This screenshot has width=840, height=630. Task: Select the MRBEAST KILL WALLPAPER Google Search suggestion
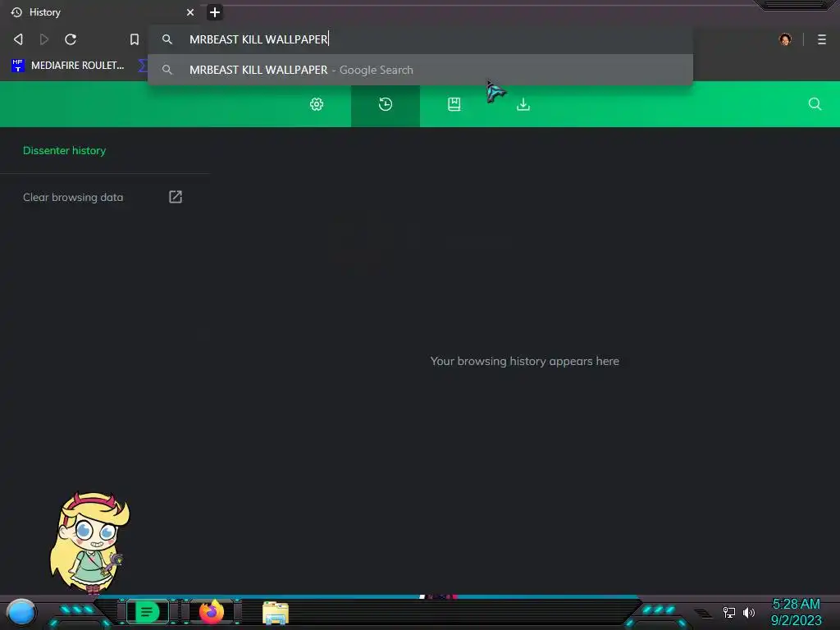coord(420,70)
